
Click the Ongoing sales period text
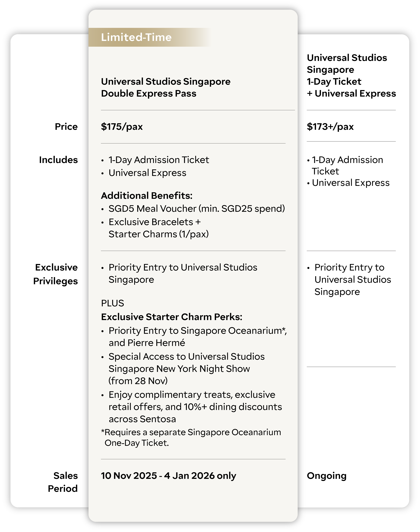click(327, 476)
